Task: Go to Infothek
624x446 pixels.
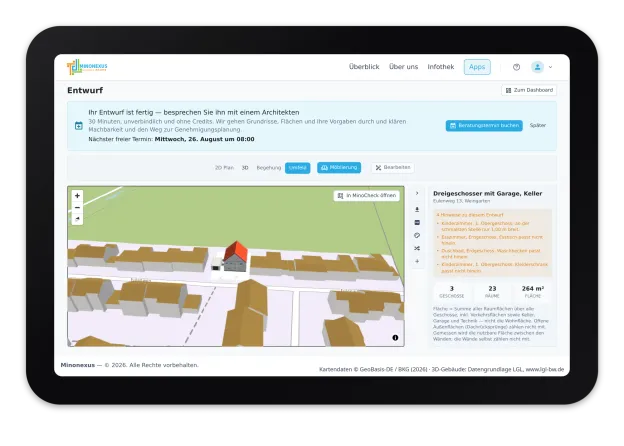Action: point(441,67)
